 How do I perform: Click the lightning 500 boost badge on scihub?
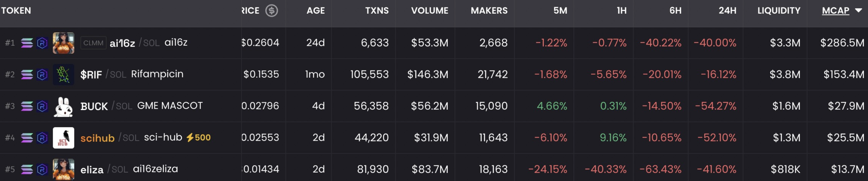click(x=198, y=137)
